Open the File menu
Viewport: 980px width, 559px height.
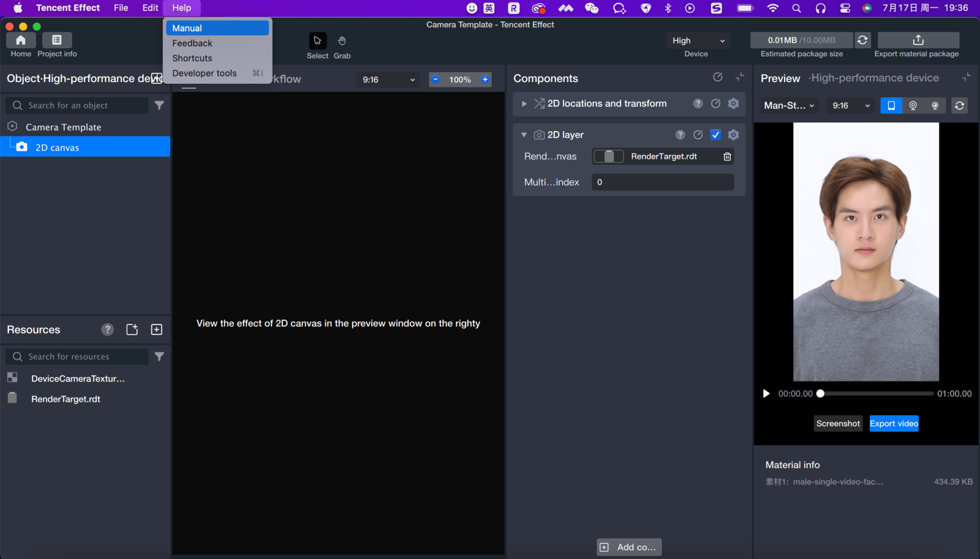pyautogui.click(x=121, y=8)
